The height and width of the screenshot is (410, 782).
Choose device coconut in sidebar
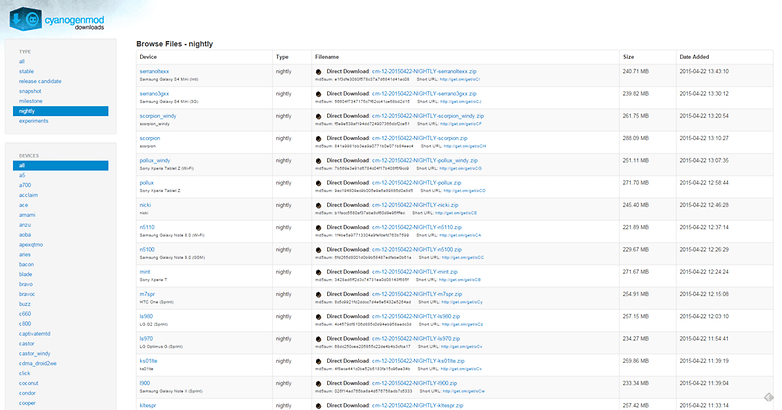28,384
